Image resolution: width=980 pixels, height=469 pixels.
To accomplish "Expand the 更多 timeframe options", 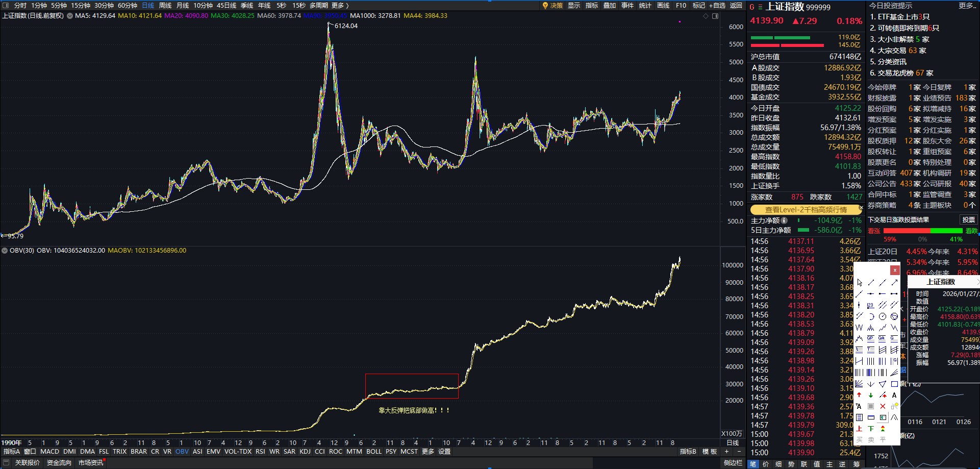I will [340, 5].
